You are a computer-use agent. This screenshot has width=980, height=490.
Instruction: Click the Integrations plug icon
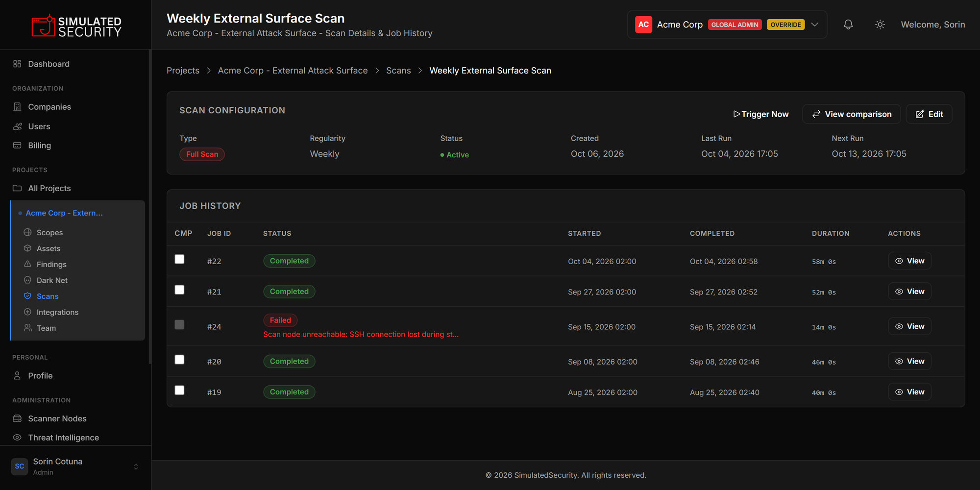[27, 312]
